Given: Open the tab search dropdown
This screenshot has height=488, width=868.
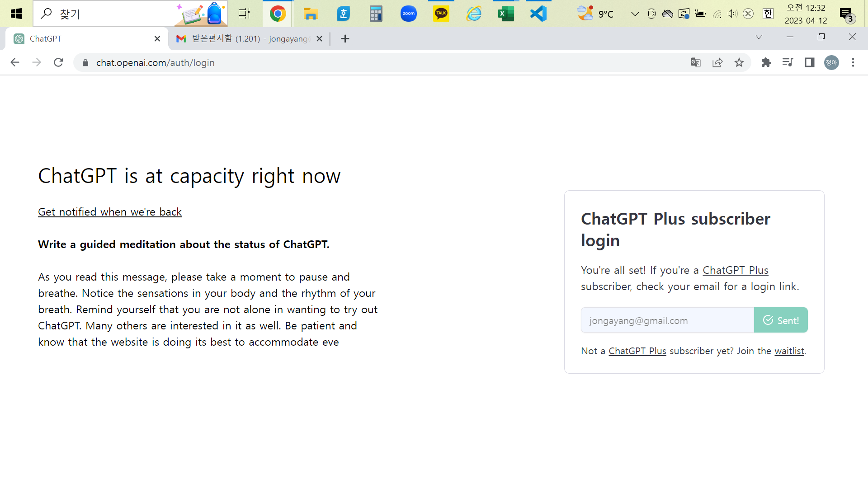Looking at the screenshot, I should [x=759, y=37].
